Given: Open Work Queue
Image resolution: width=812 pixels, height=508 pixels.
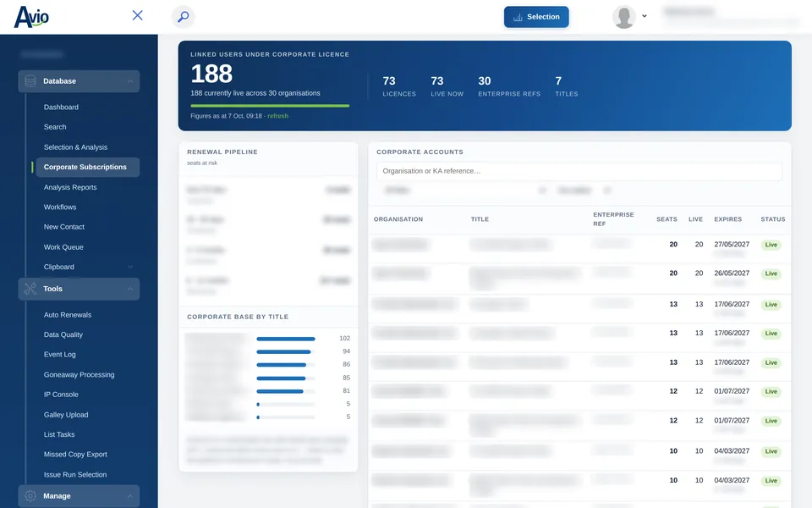Looking at the screenshot, I should click(x=63, y=247).
